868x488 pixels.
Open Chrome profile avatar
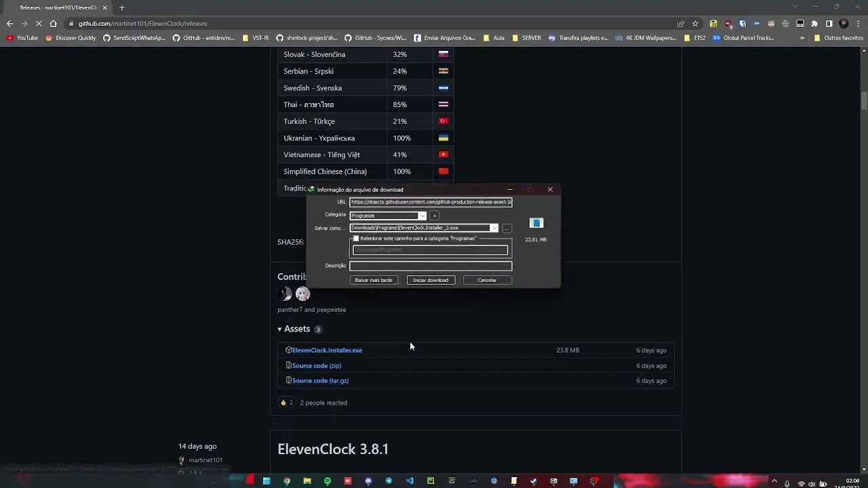[x=844, y=23]
